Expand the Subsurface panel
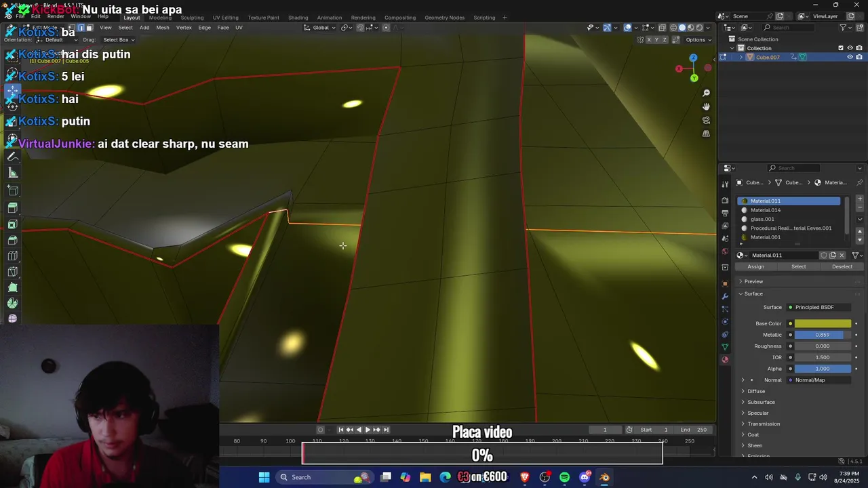 [x=761, y=402]
